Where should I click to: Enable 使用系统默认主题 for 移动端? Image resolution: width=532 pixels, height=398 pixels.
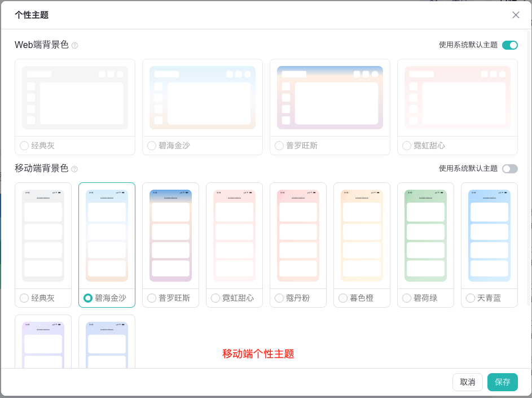pos(509,168)
